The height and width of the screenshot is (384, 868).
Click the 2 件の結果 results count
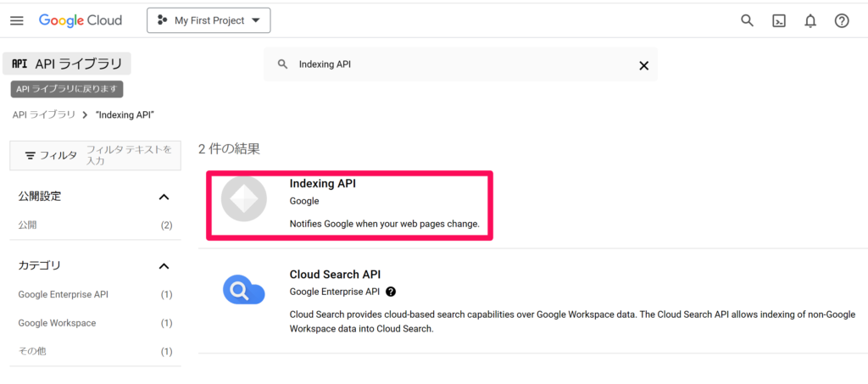pyautogui.click(x=229, y=148)
